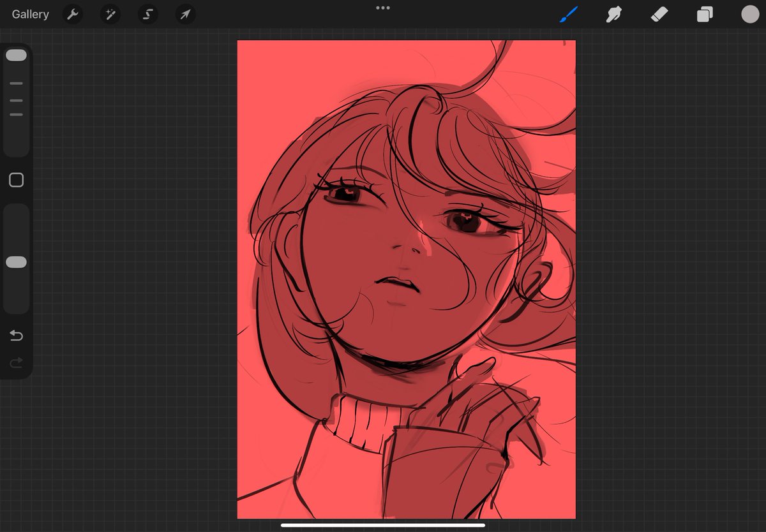This screenshot has width=766, height=532.
Task: Undo the last stroke
Action: click(16, 336)
